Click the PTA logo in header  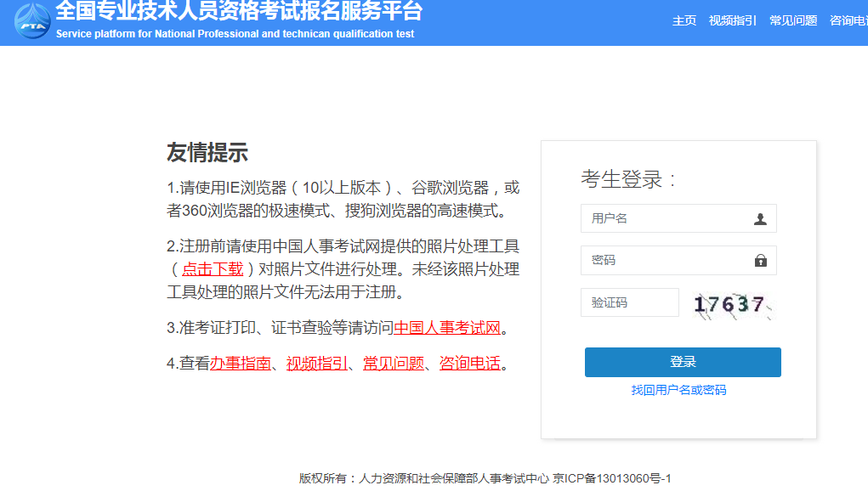coord(32,20)
